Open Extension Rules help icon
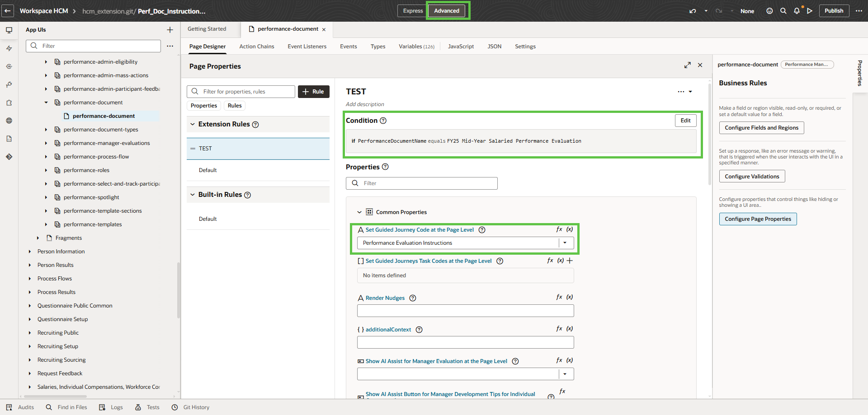The height and width of the screenshot is (415, 868). (x=255, y=125)
